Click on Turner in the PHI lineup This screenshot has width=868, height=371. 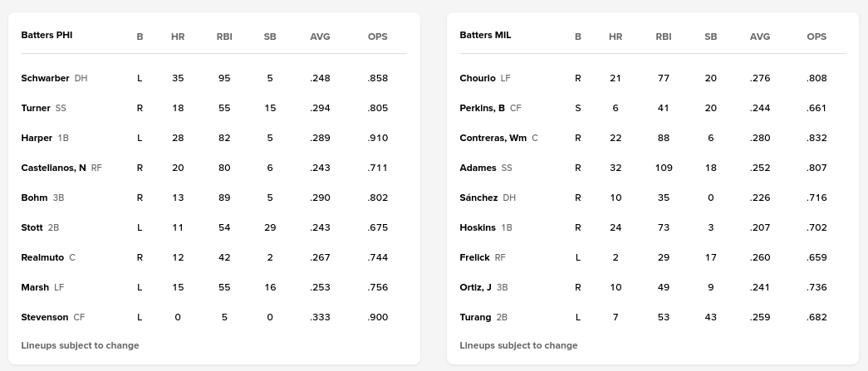tap(36, 108)
